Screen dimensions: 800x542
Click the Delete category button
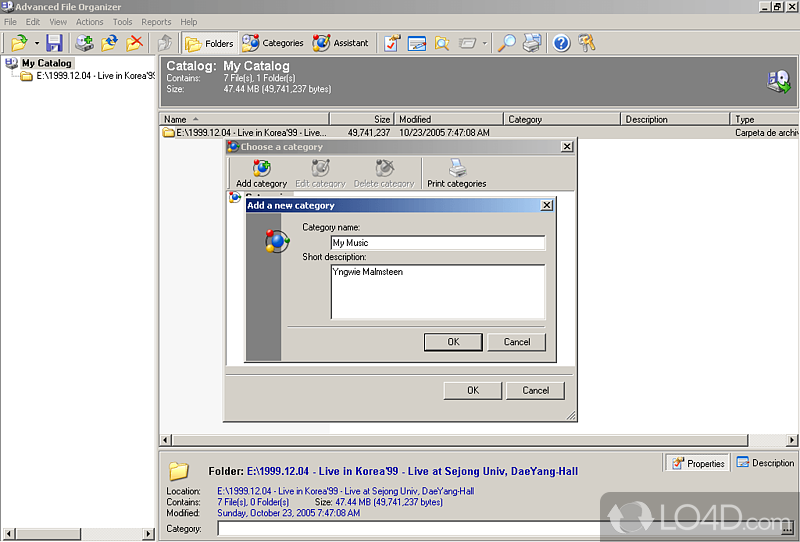point(384,174)
